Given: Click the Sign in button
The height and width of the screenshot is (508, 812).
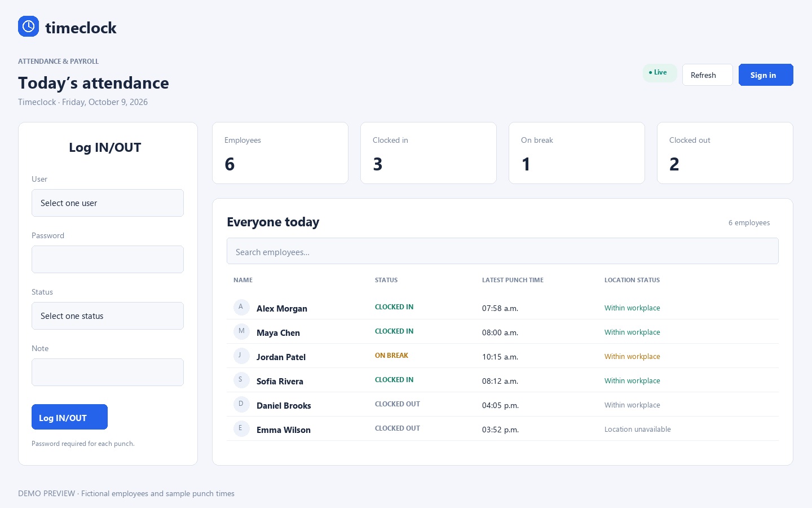Looking at the screenshot, I should (x=766, y=75).
